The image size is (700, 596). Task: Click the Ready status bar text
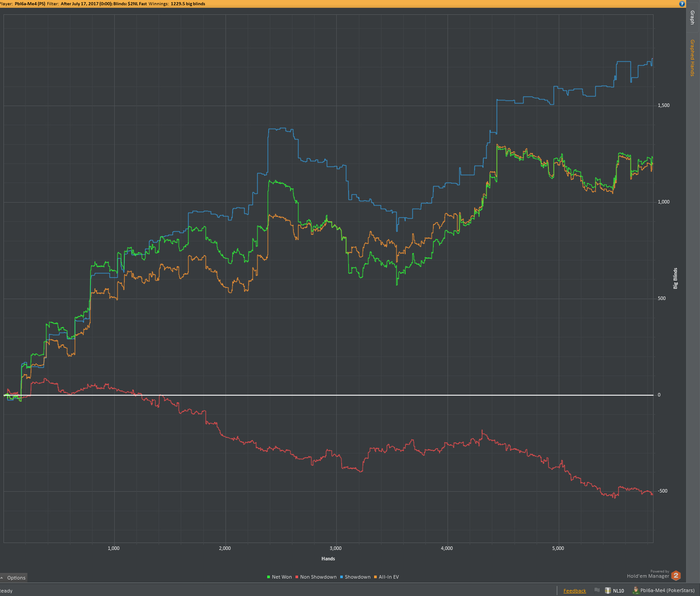(6, 591)
